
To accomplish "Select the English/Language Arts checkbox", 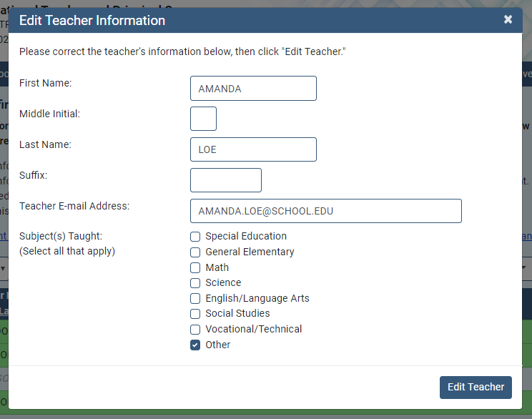I will coord(195,299).
